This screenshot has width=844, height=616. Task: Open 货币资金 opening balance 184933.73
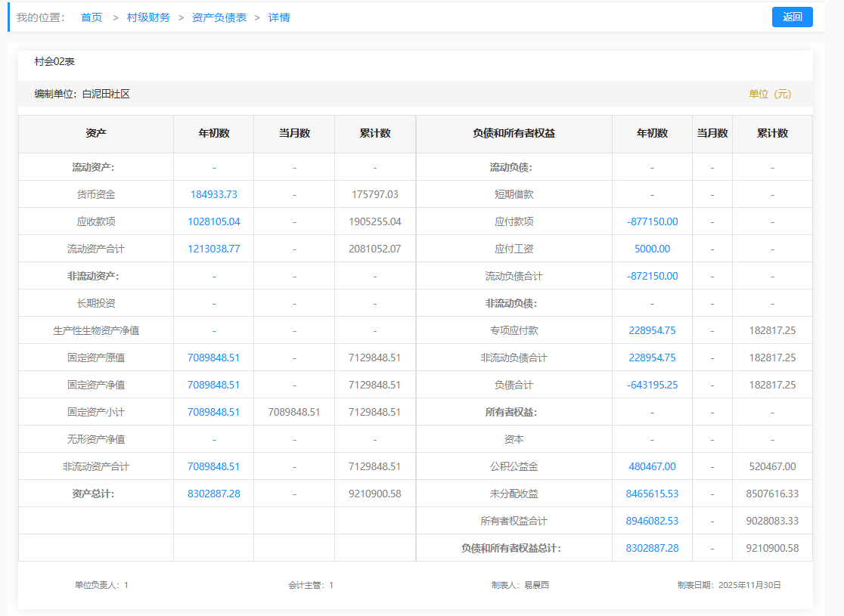click(214, 194)
